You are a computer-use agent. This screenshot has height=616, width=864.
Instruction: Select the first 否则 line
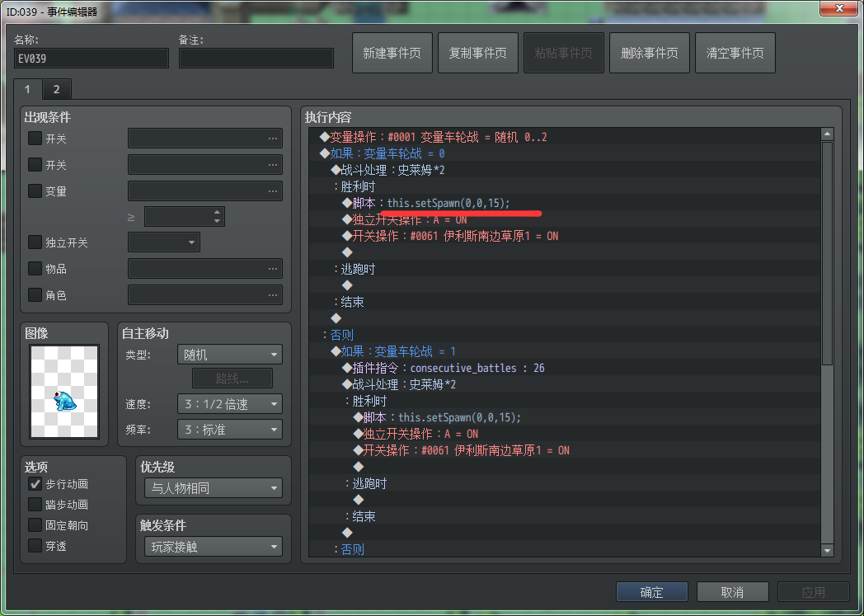(x=564, y=335)
